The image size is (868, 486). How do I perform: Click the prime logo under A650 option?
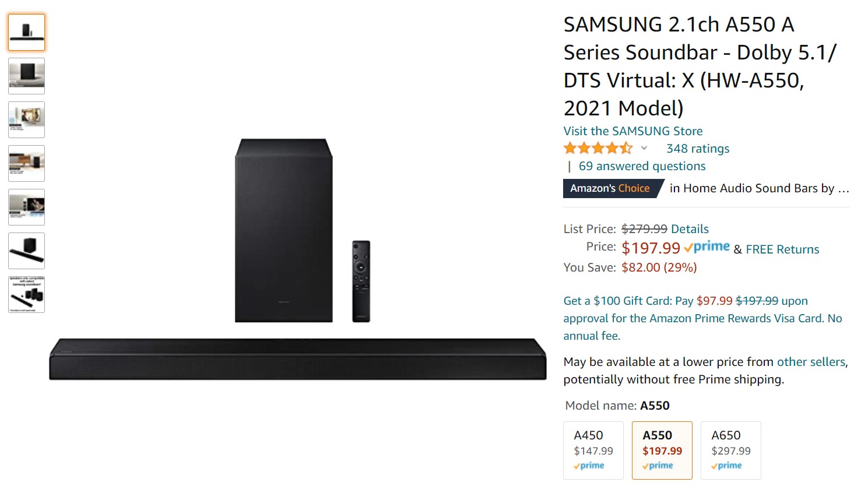tap(727, 466)
